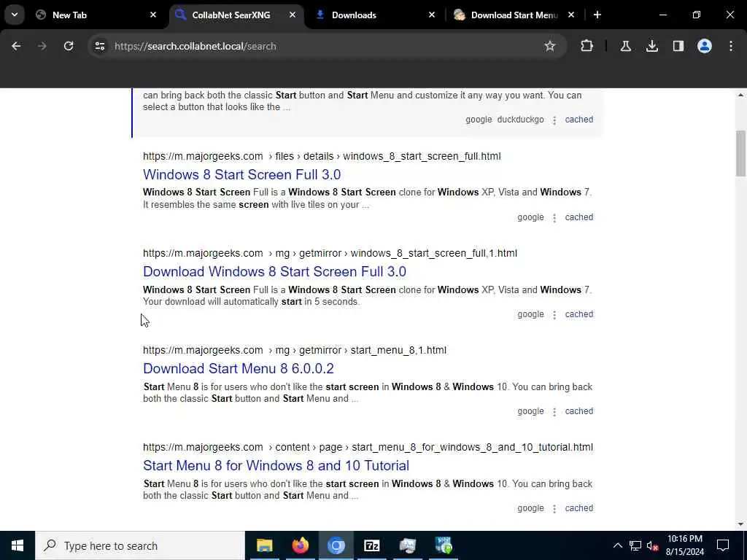Expand options dots for Windows 8 Start Screen Full

[x=554, y=218]
